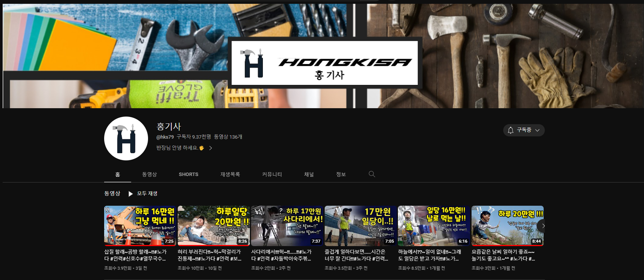Screen dimensions: 644x280
Task: Click the 조회수 3만회 1개월 전 text
Action: coord(493,268)
